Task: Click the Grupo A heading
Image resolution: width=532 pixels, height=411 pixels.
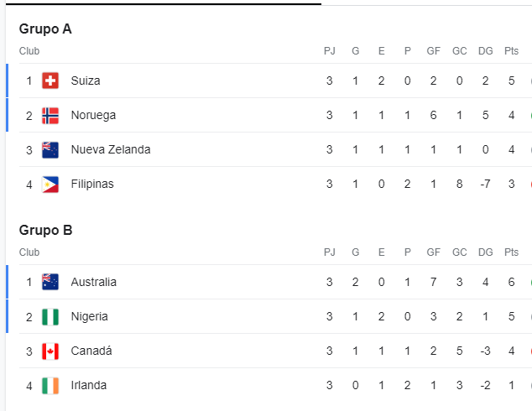Action: point(45,29)
